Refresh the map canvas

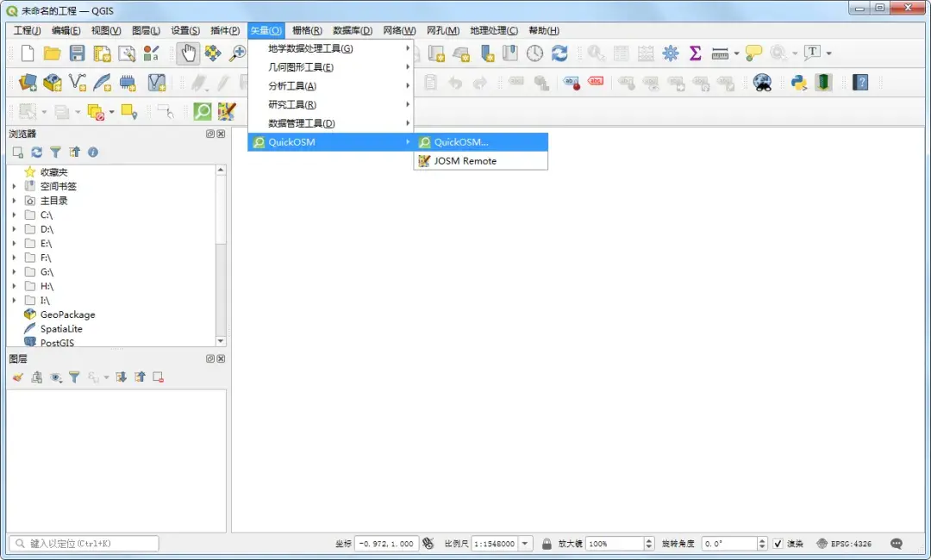561,53
